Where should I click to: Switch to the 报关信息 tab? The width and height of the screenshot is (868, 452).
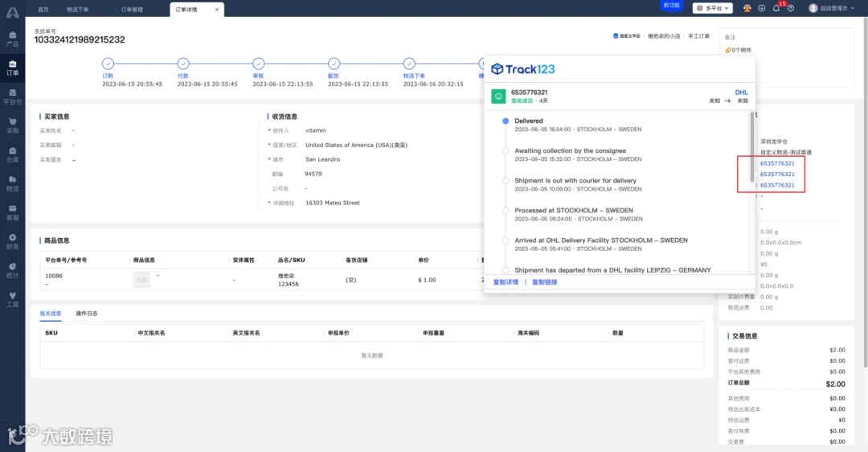(51, 314)
